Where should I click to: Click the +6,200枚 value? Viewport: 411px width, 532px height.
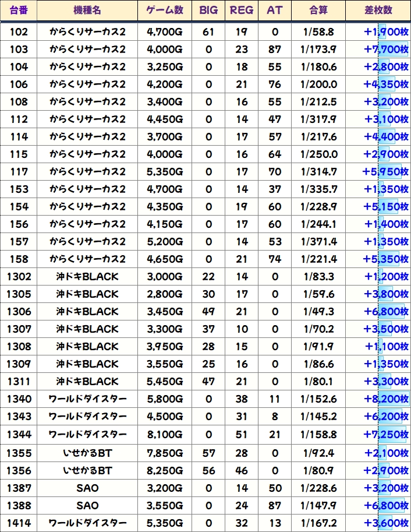[386, 416]
